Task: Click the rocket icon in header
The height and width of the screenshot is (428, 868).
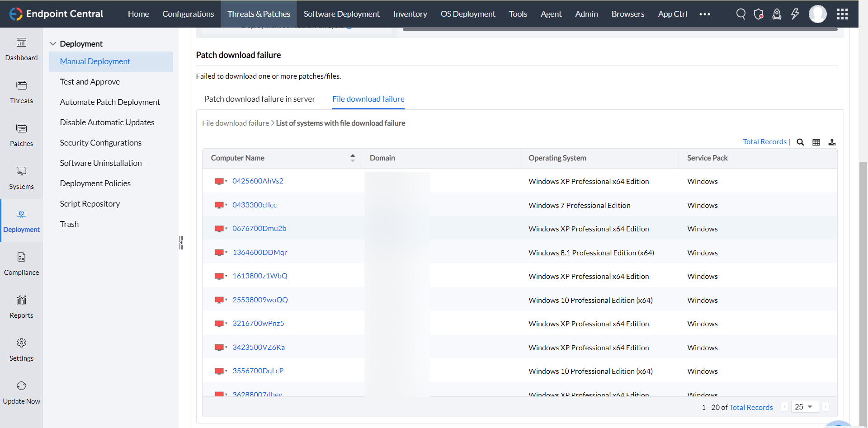Action: [x=777, y=14]
